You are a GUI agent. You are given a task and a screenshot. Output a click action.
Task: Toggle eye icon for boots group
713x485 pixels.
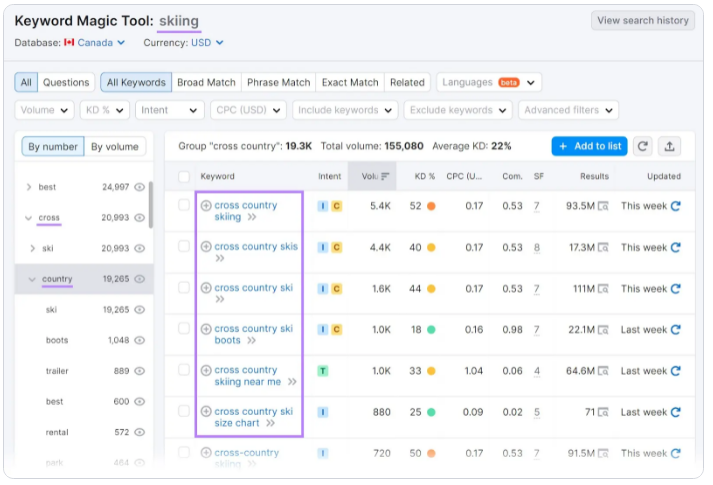pyautogui.click(x=140, y=340)
